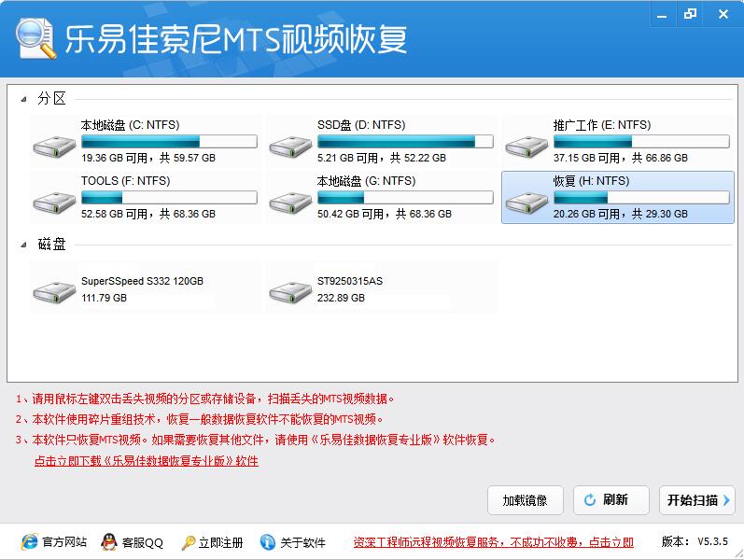Click the usage bar of 本地磁盘 G:

click(x=406, y=198)
